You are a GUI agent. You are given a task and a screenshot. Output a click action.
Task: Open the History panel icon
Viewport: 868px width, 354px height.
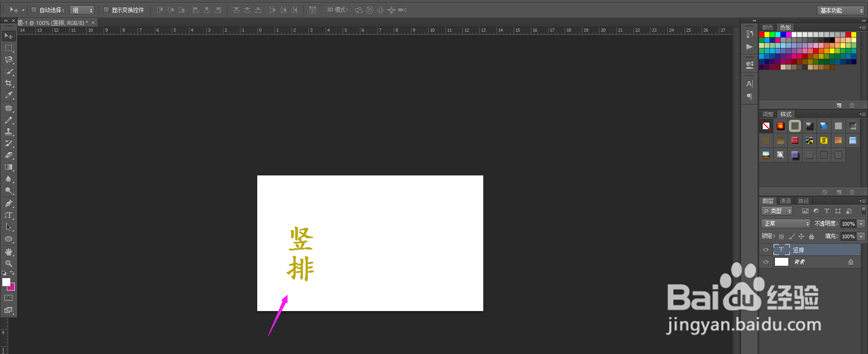pyautogui.click(x=750, y=34)
